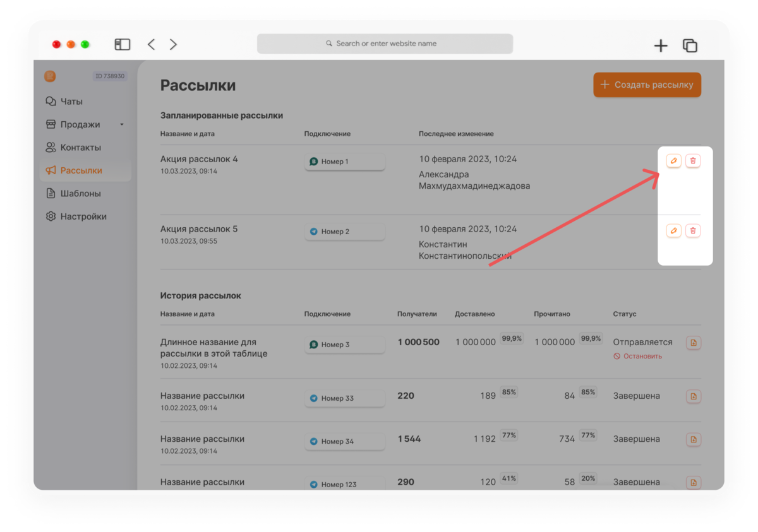Click Александра Махмудахмадинеджадова name
The image size is (758, 532).
(474, 180)
